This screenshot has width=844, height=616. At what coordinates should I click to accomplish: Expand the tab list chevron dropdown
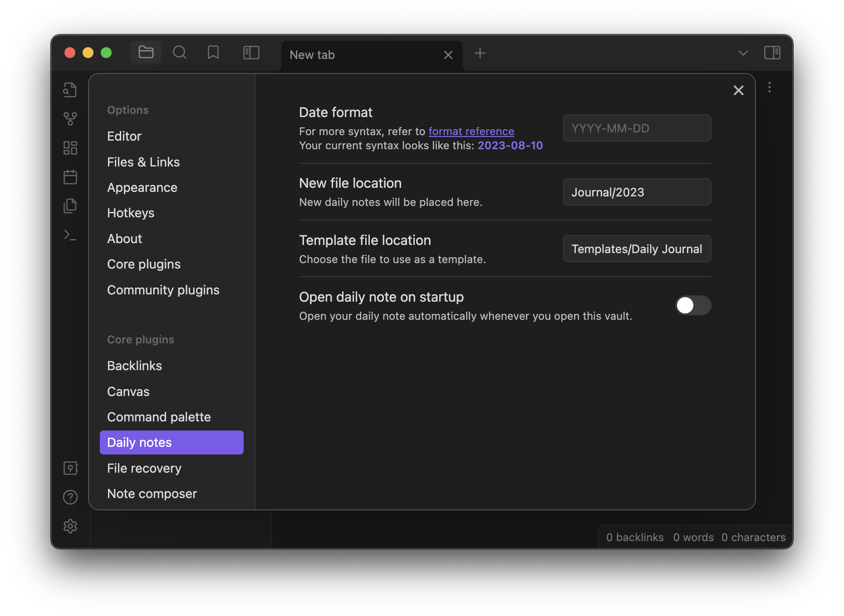[x=743, y=53]
